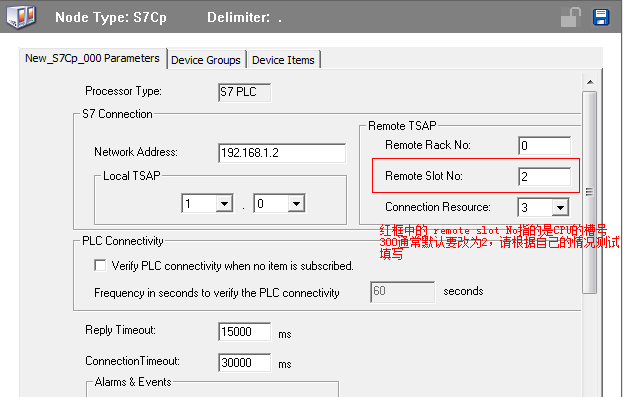
Task: Click the S7Cp node type icon
Action: [x=21, y=17]
